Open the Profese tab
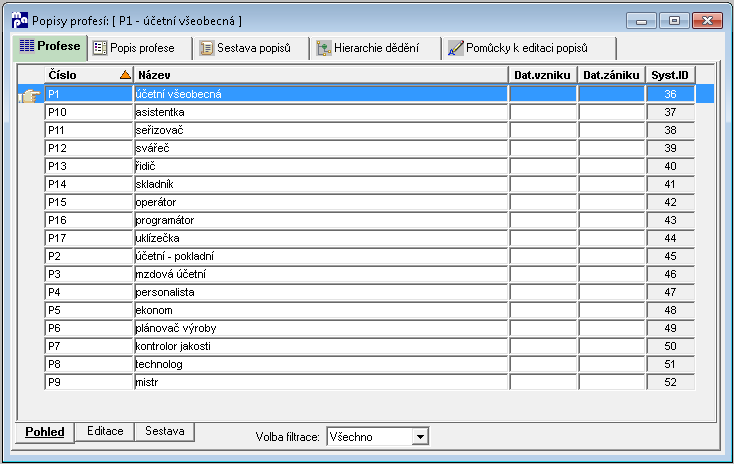 pyautogui.click(x=50, y=47)
